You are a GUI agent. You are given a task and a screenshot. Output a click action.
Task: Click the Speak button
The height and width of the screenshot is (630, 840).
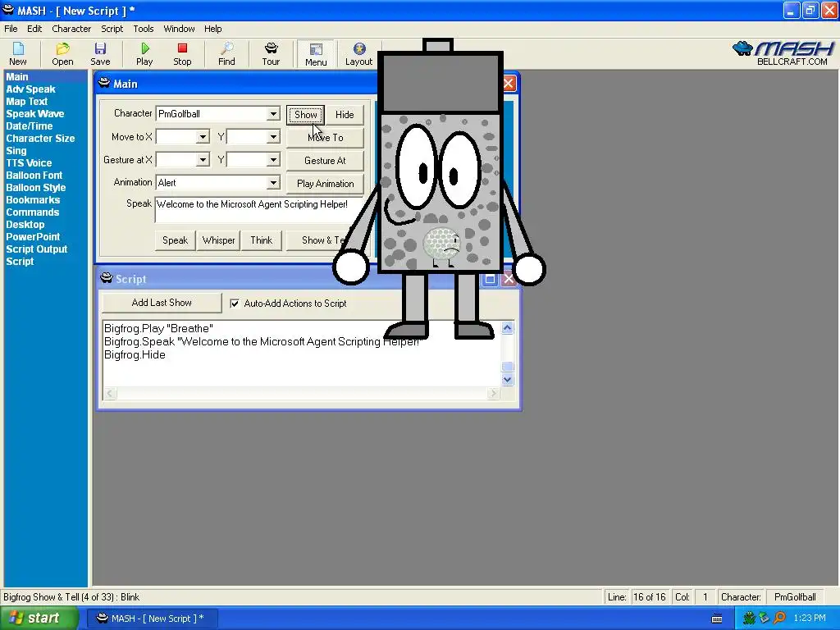[176, 240]
